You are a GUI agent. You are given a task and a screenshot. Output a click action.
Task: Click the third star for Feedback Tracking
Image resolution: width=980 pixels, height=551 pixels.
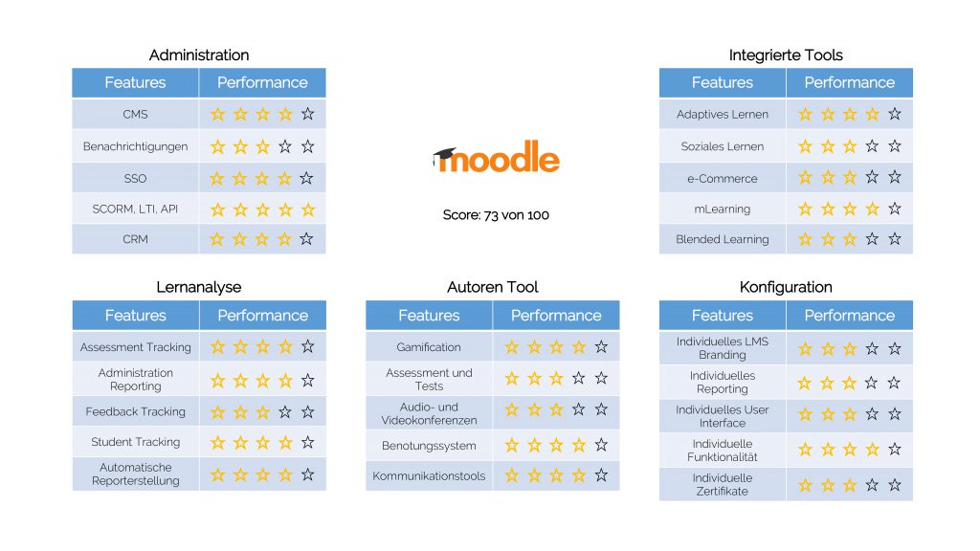pyautogui.click(x=262, y=411)
